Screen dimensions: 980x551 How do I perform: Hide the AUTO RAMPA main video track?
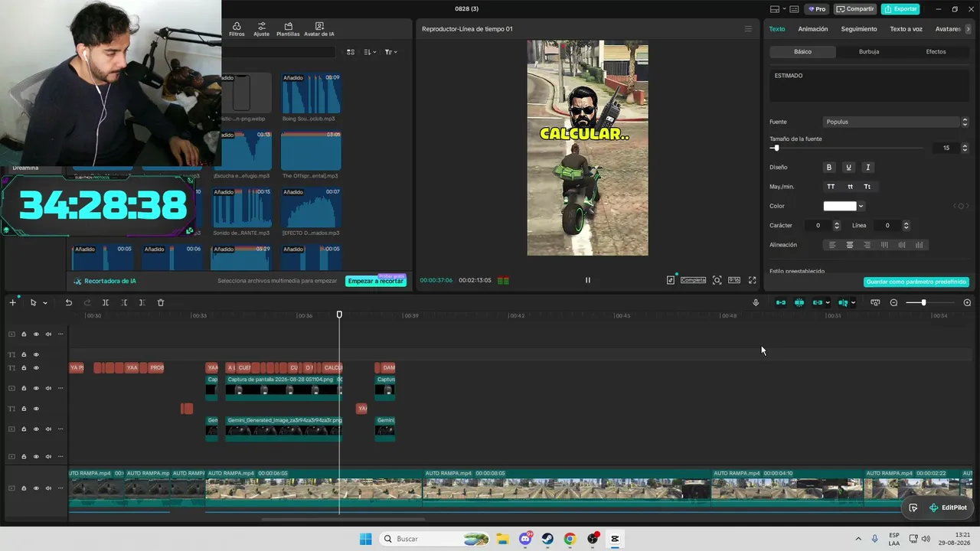(36, 488)
